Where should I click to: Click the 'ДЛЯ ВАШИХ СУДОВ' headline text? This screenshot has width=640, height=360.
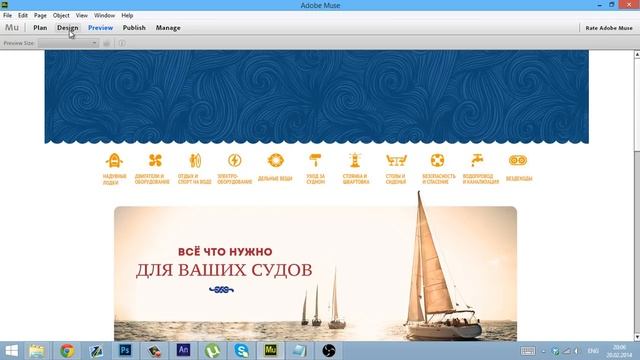[224, 270]
